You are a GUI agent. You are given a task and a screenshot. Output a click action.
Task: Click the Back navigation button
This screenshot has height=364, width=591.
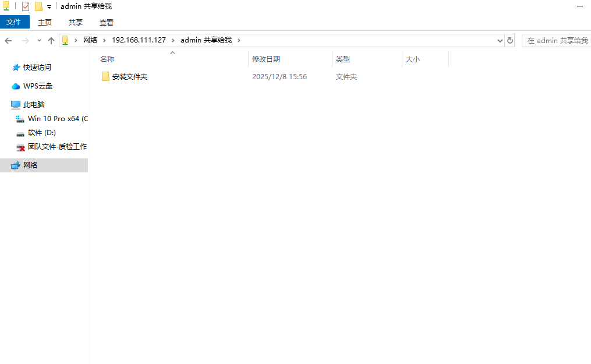pos(8,40)
